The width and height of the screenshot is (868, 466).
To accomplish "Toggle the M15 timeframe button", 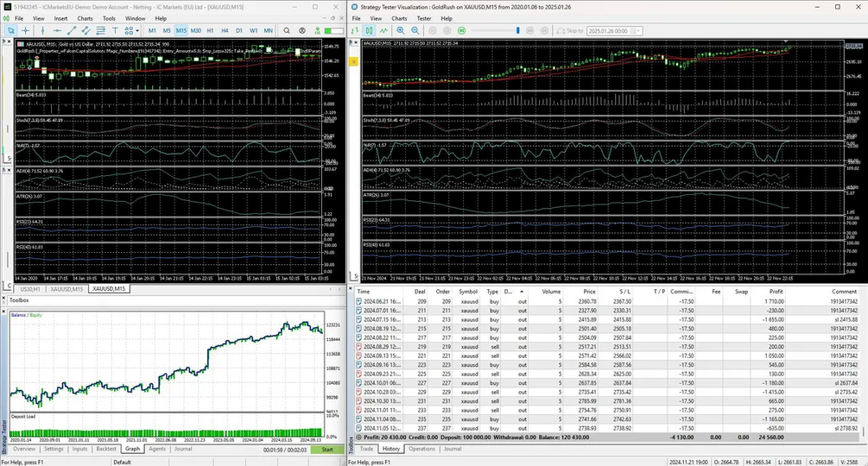I will (x=181, y=31).
